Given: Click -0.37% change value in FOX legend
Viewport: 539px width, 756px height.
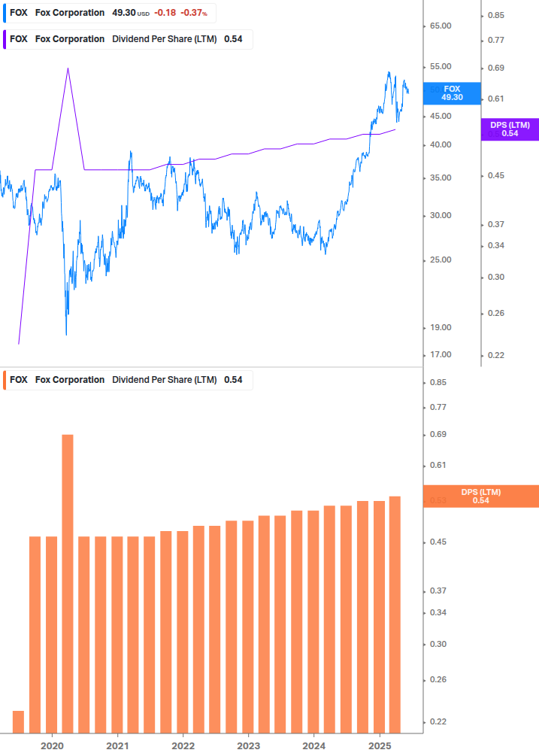Looking at the screenshot, I should (x=194, y=13).
